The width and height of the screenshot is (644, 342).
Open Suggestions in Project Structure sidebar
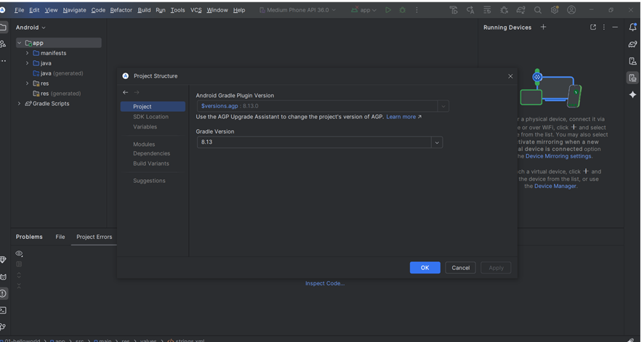tap(149, 180)
